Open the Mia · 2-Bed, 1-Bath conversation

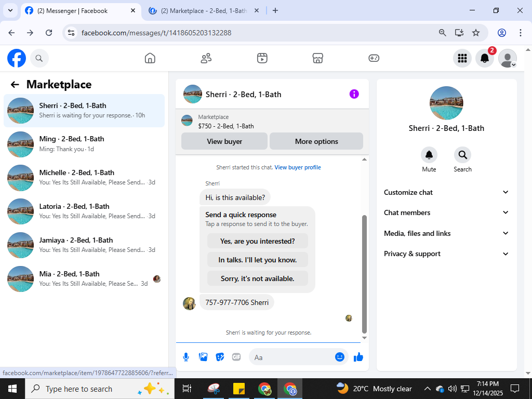84,279
